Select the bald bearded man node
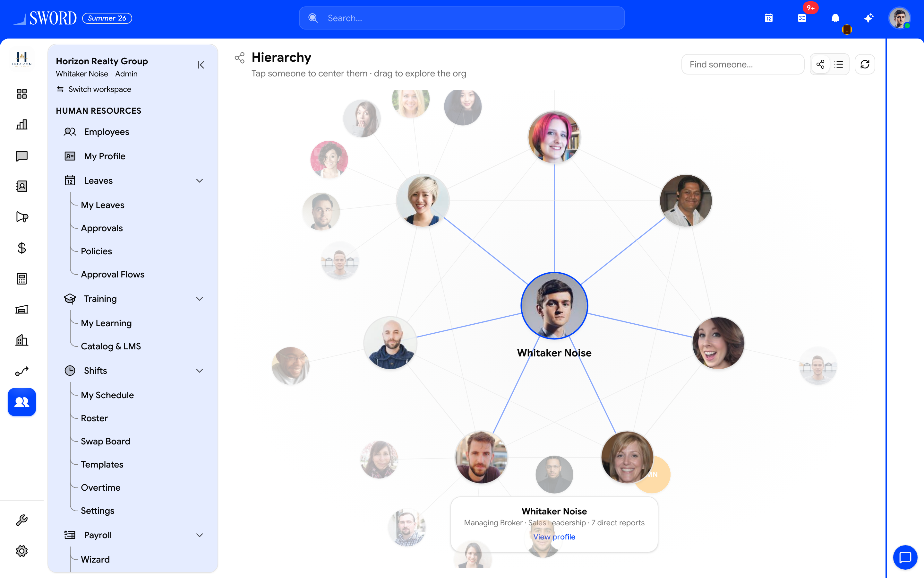 coord(390,343)
